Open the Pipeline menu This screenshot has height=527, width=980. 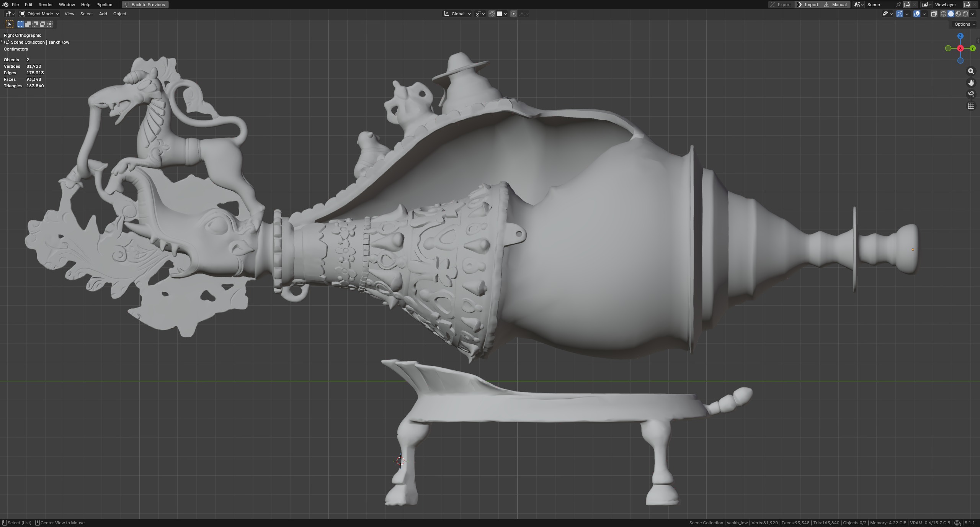coord(104,5)
